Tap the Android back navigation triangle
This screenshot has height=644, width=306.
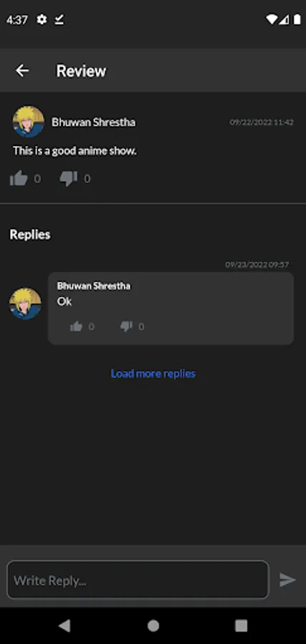point(64,625)
